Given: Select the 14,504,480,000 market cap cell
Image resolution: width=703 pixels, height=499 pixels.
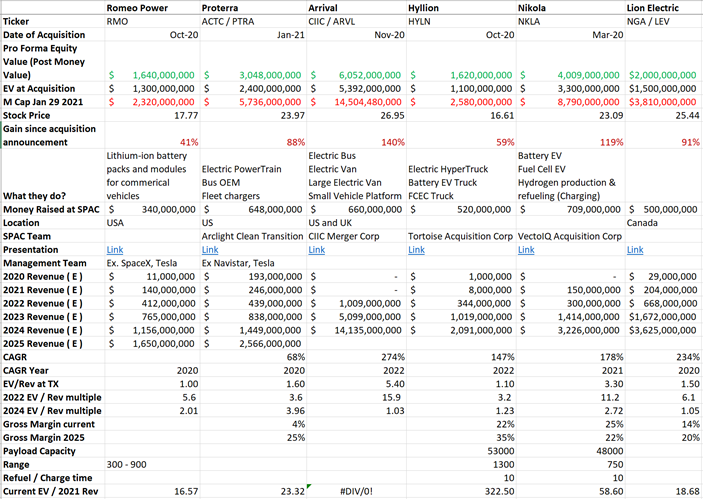Looking at the screenshot, I should tap(356, 102).
